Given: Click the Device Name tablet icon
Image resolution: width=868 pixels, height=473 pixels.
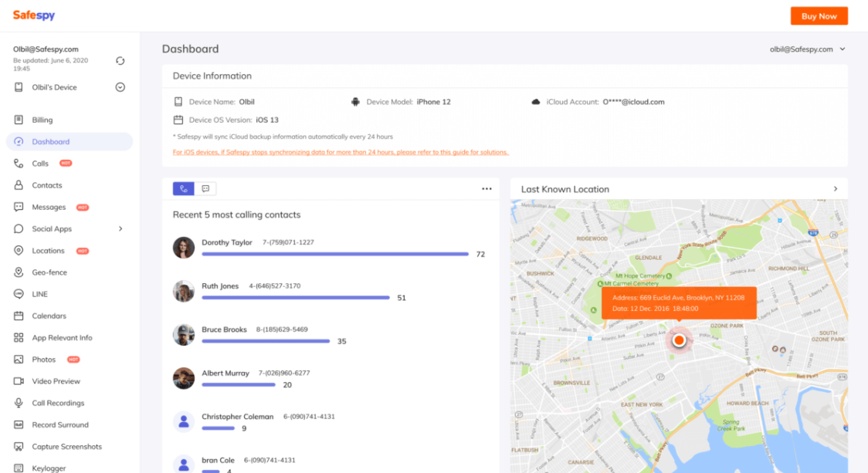Looking at the screenshot, I should coord(178,102).
